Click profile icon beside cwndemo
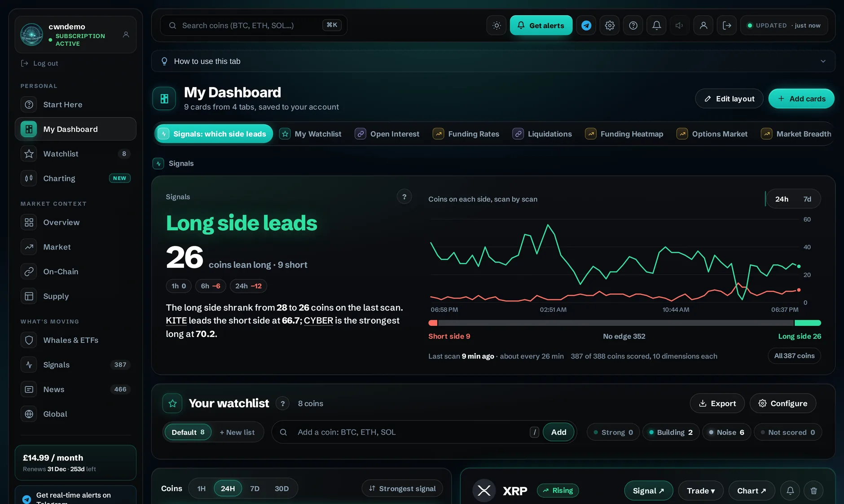This screenshot has height=504, width=844. pos(126,35)
